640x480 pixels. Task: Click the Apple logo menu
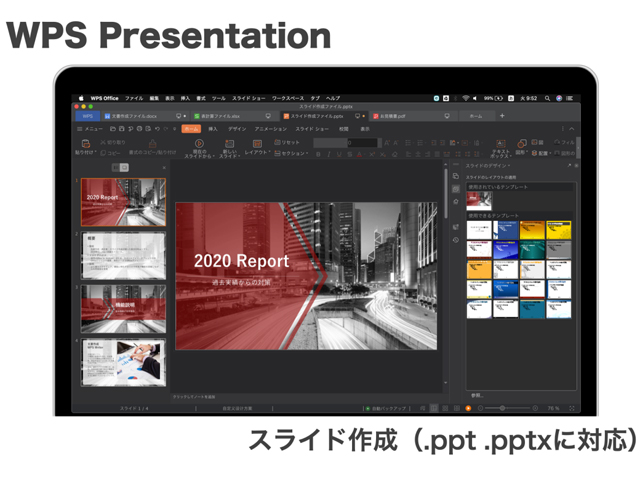click(81, 98)
